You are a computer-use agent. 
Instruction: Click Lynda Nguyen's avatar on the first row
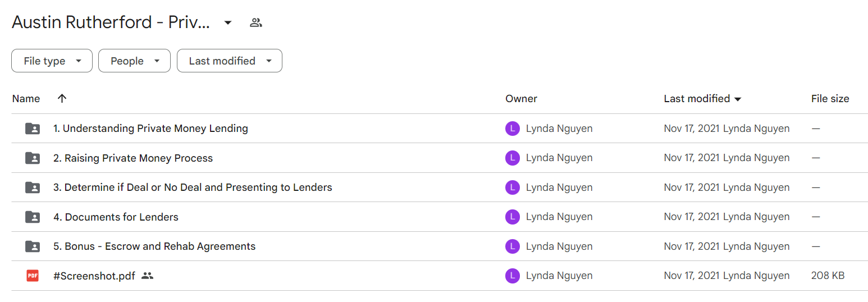tap(512, 129)
